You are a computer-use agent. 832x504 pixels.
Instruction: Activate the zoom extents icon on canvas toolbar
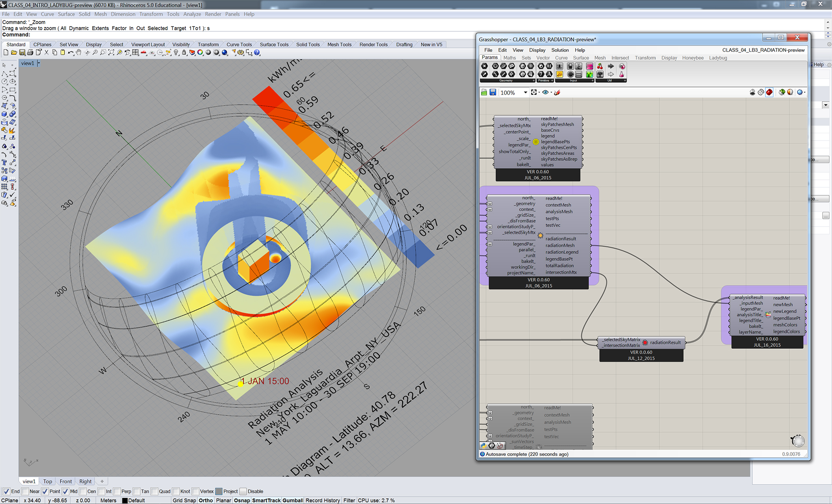point(533,92)
